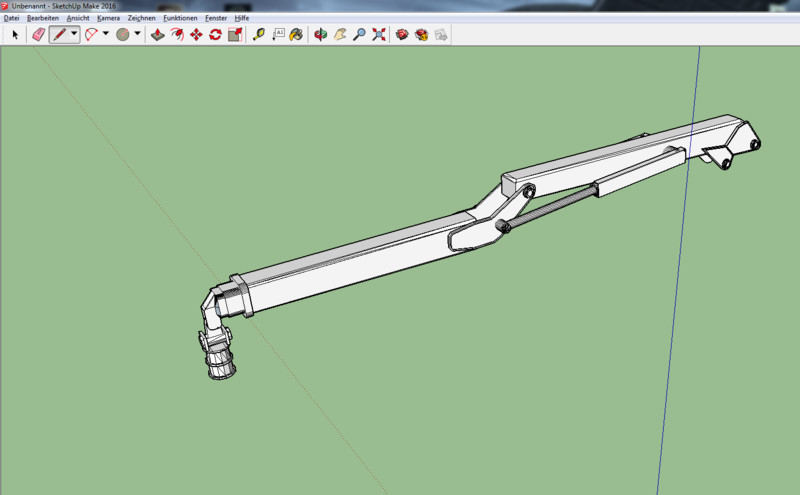
Task: Select the Move tool
Action: click(x=196, y=34)
